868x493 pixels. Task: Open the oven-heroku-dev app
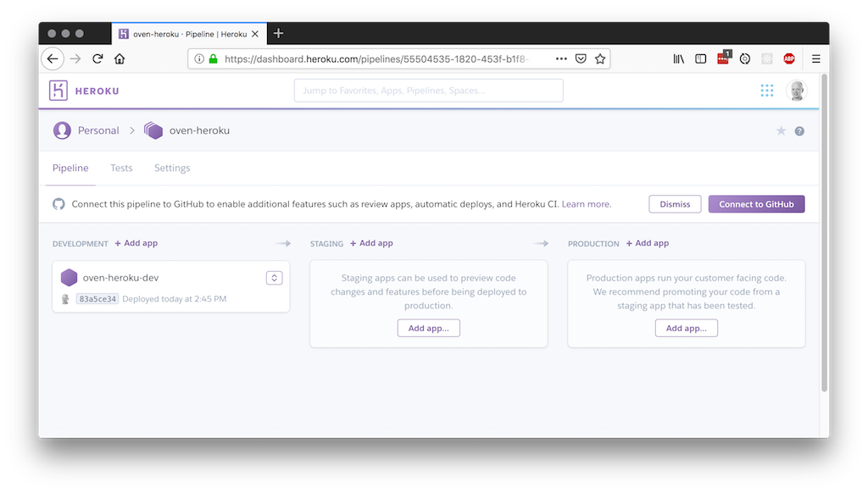[x=120, y=278]
